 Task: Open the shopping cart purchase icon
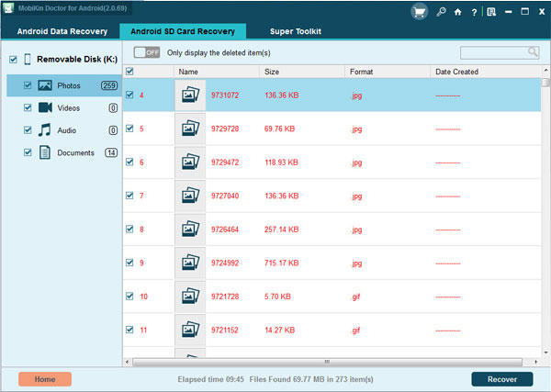419,12
